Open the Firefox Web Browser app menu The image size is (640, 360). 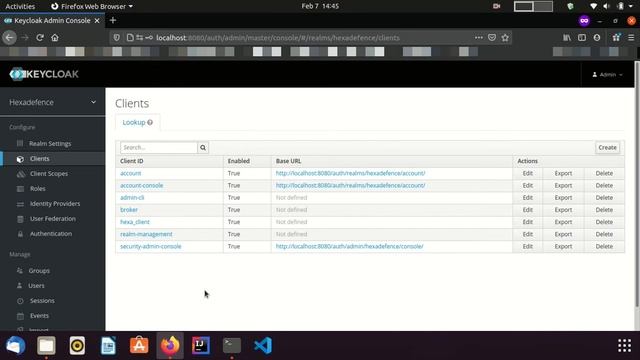click(x=92, y=6)
